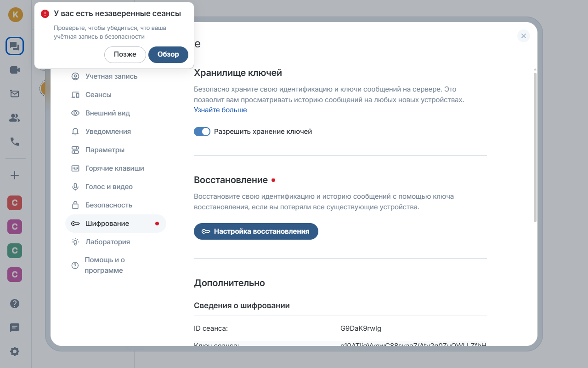Viewport: 588px width, 368px height.
Task: Open the Безопасность settings tab
Action: [116, 205]
